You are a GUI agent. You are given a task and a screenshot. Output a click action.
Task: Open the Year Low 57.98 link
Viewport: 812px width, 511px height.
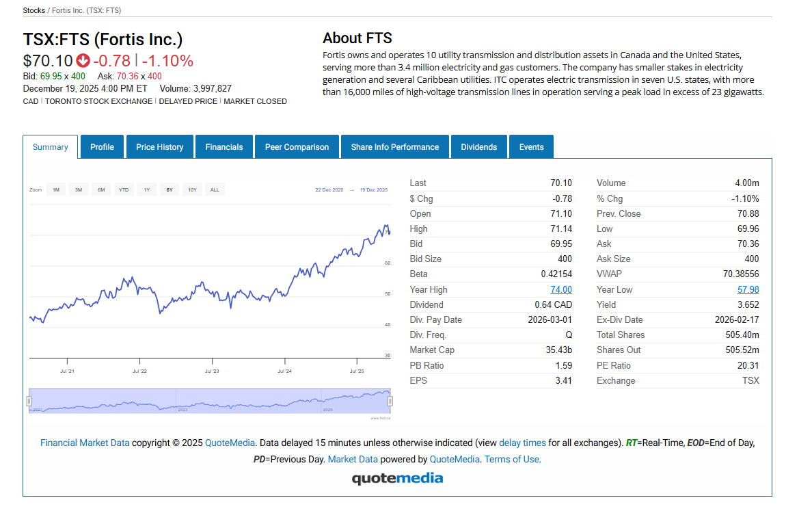[x=748, y=289]
